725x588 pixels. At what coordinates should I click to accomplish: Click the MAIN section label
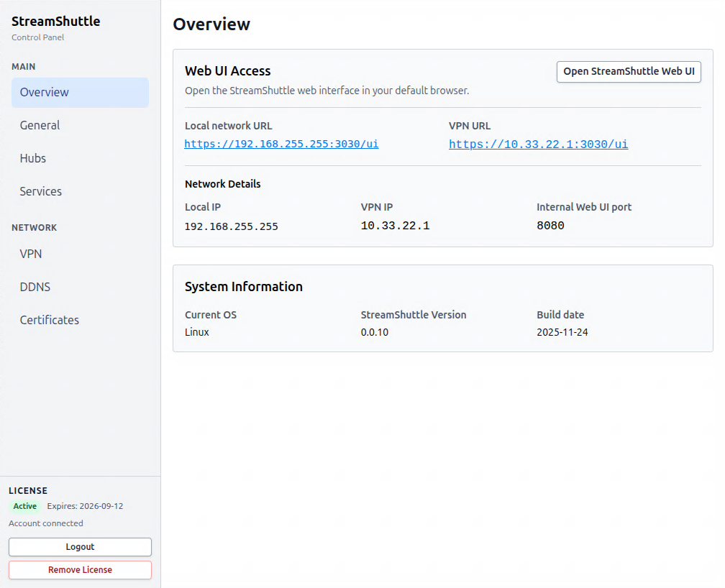point(24,67)
